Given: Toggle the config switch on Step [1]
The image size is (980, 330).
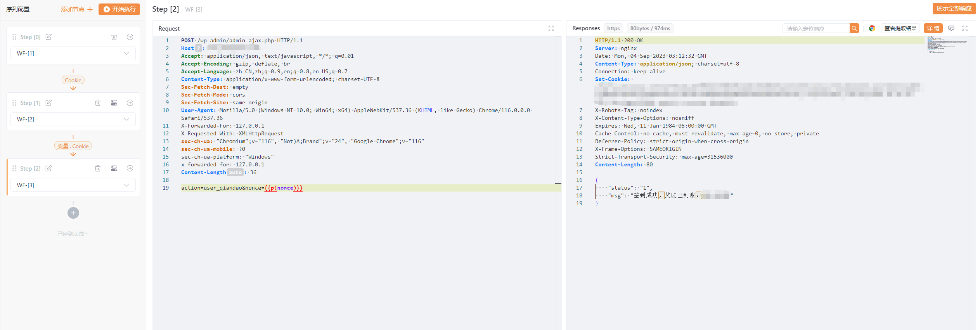Looking at the screenshot, I should click(114, 103).
